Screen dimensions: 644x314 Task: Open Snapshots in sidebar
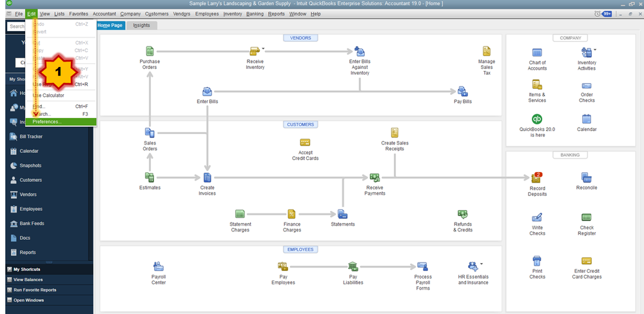[30, 165]
